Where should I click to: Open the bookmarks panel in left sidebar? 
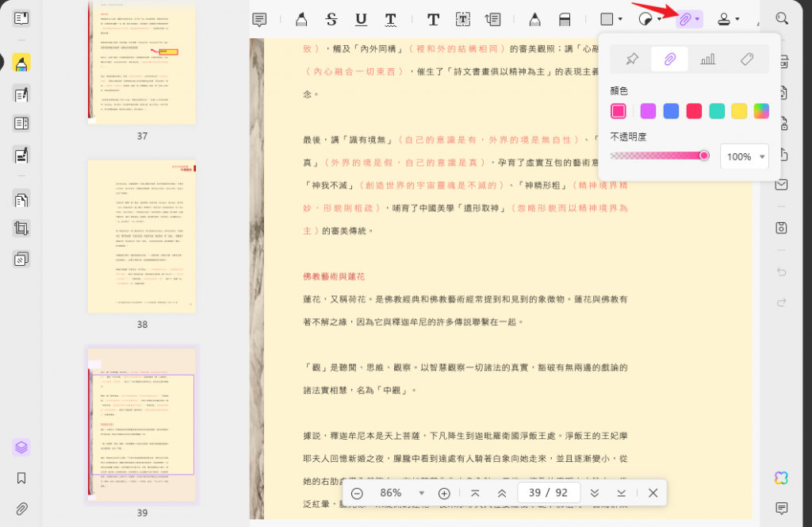coord(21,478)
